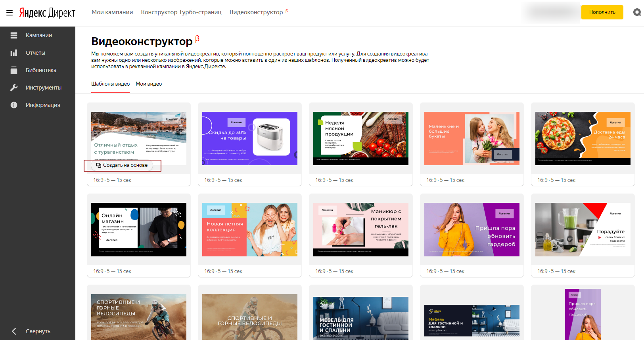Open Мои кампании in top navigation
Viewport: 644px width, 340px height.
pos(112,12)
